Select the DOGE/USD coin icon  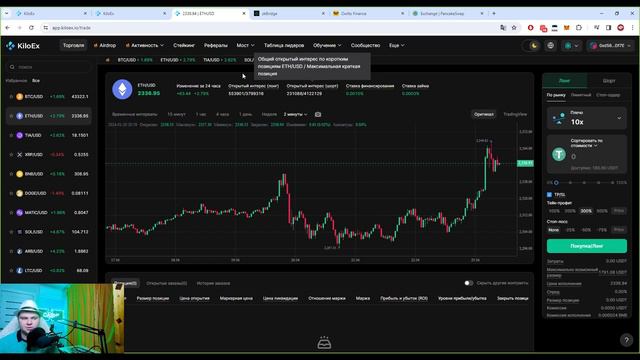(x=20, y=193)
